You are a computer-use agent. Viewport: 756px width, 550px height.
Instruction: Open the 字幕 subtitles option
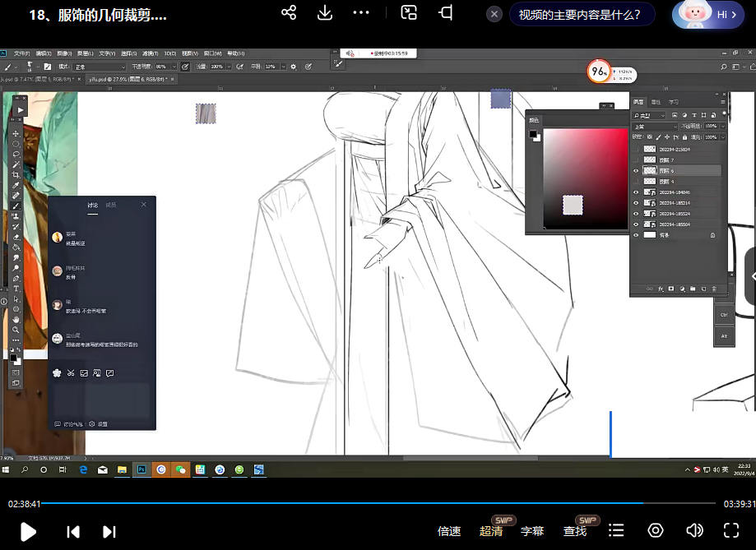[x=532, y=531]
